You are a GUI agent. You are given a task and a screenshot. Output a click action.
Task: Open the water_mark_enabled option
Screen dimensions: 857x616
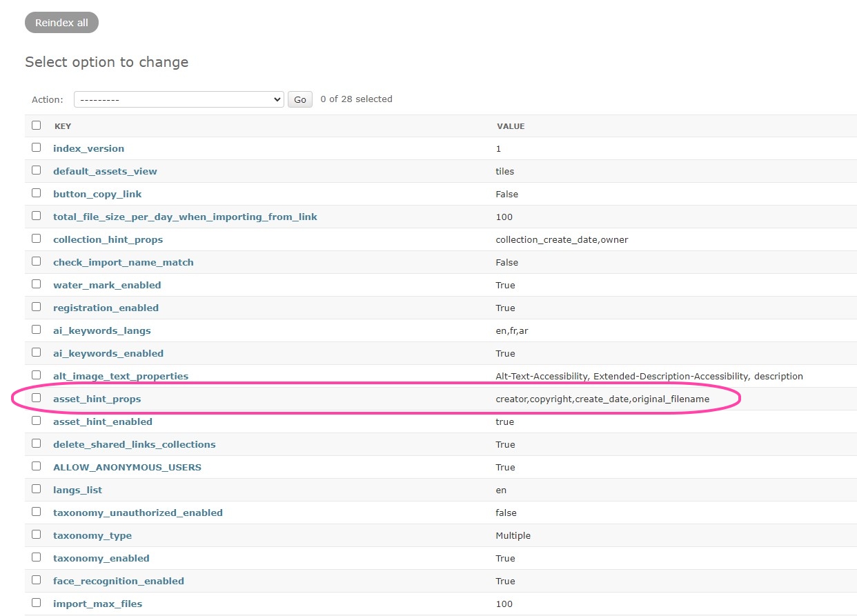107,285
